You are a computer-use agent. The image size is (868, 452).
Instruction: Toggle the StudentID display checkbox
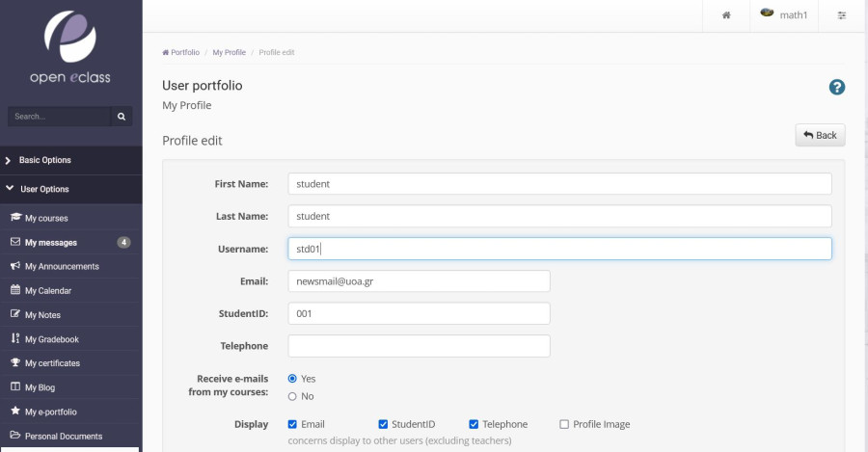(383, 424)
